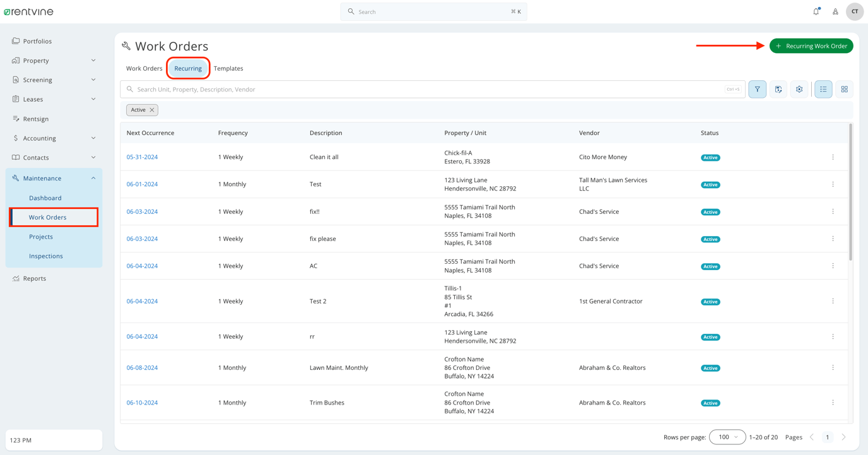The height and width of the screenshot is (455, 868).
Task: Select the list view icon
Action: tap(823, 89)
